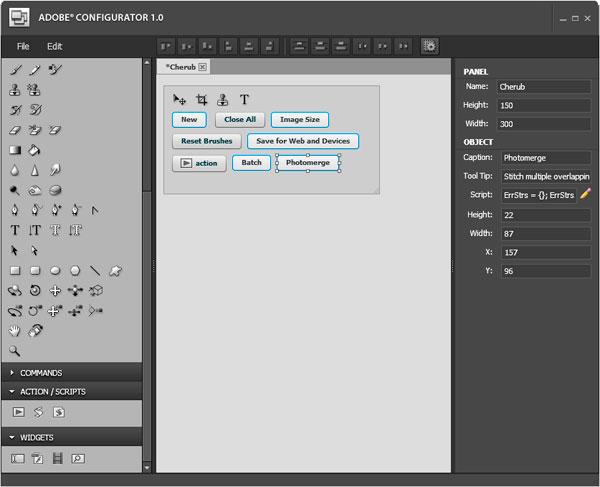
Task: Select the Custom Shape tool icon
Action: coord(115,271)
